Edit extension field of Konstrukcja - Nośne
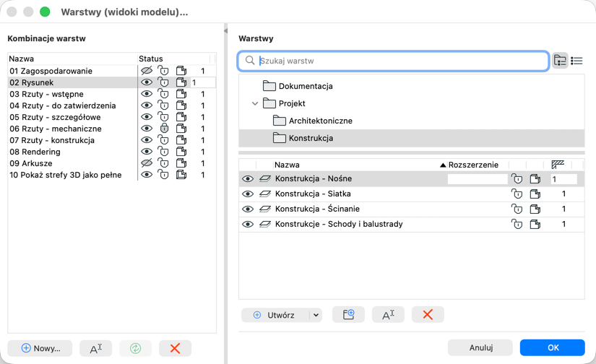This screenshot has width=596, height=364. click(478, 179)
